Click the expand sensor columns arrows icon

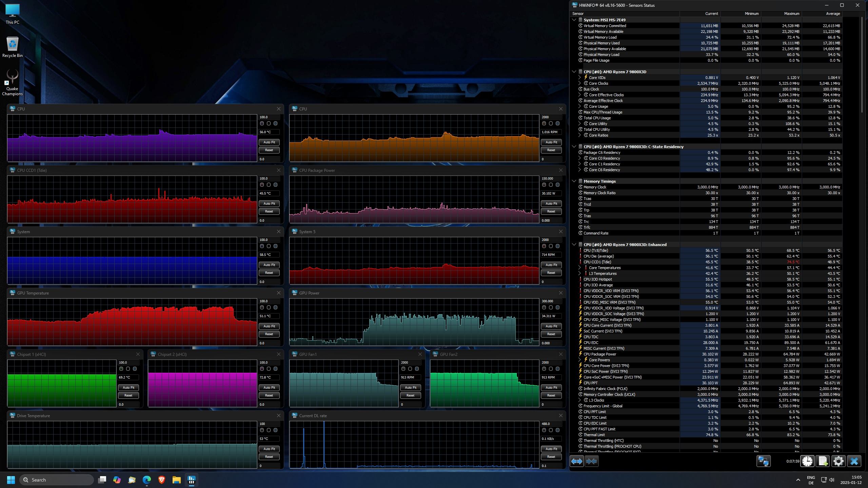click(576, 461)
